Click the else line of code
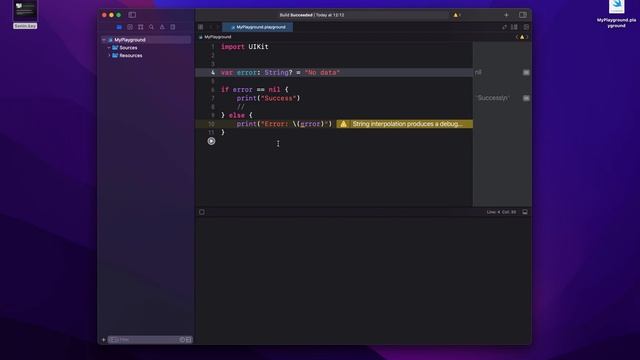The height and width of the screenshot is (360, 640). coord(237,116)
